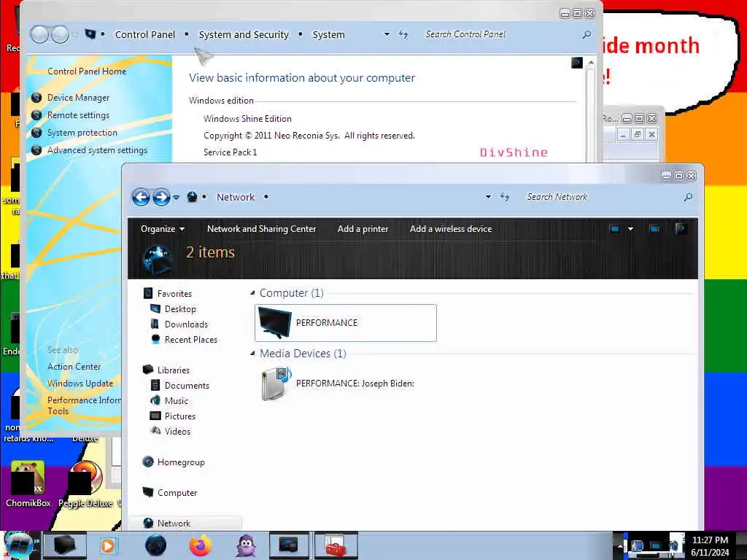Open the Documents library
Image resolution: width=747 pixels, height=560 pixels.
(x=187, y=386)
